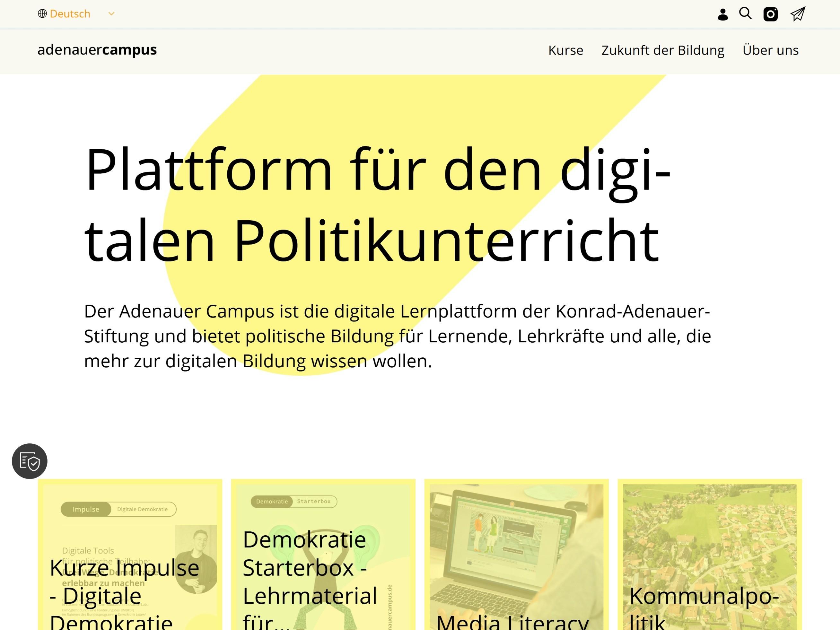Screen dimensions: 840x630
Task: Open the Kurse menu item
Action: click(566, 50)
